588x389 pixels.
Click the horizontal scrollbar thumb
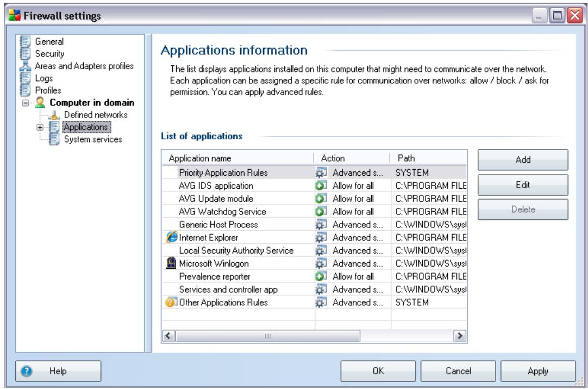267,336
